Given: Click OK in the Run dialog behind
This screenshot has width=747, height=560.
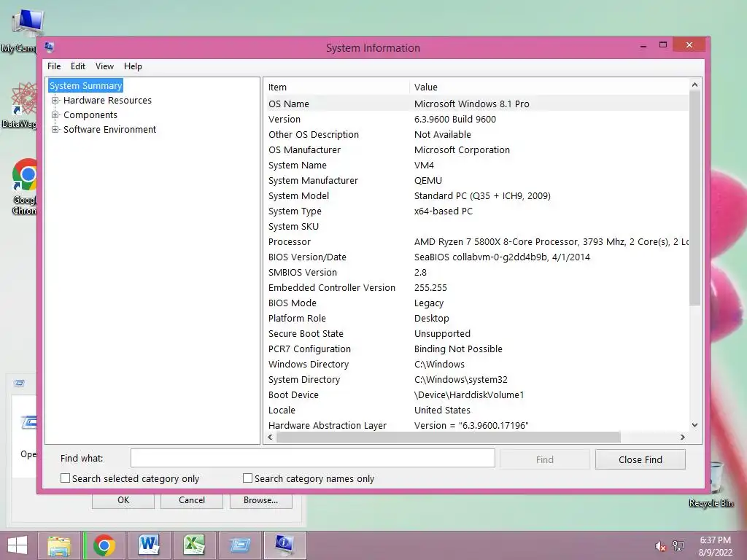Looking at the screenshot, I should [x=123, y=500].
